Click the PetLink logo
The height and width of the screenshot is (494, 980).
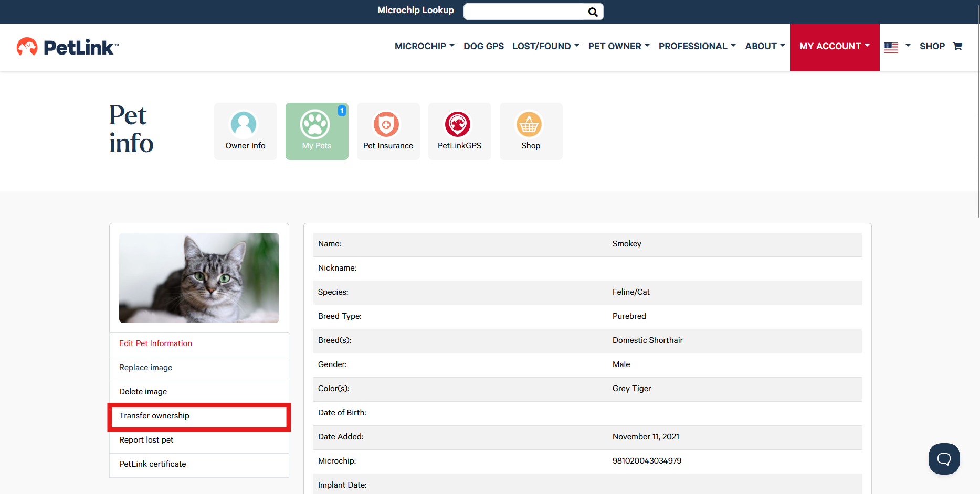coord(68,47)
